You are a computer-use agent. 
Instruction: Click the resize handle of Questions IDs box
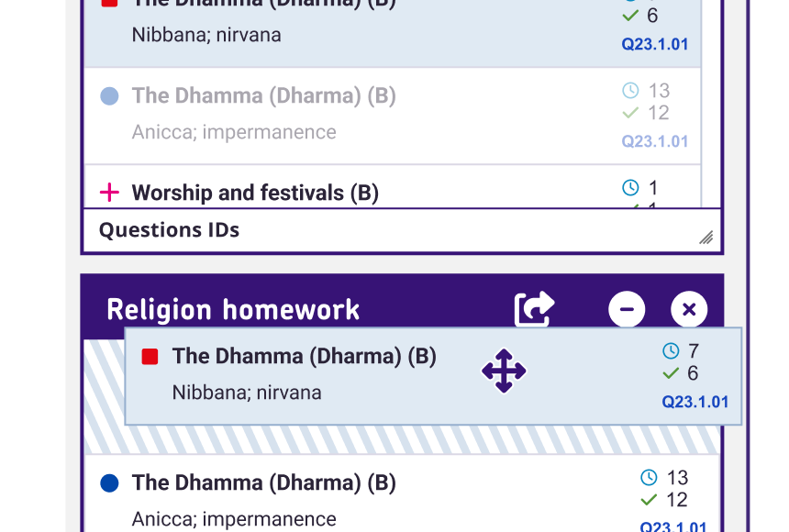coord(706,238)
